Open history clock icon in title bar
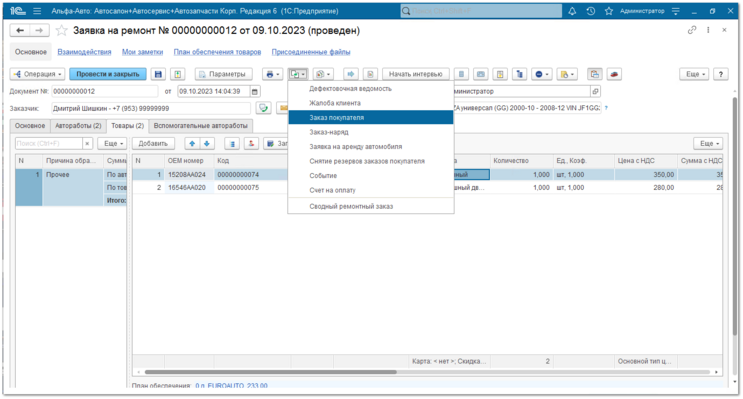 pos(590,10)
